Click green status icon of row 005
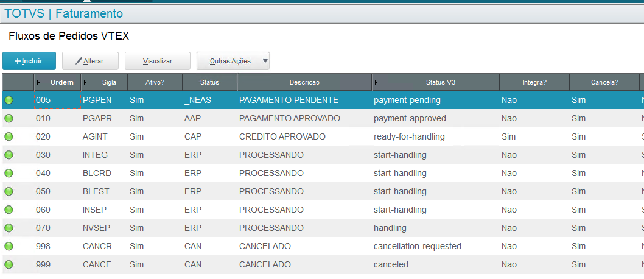Viewport: 644px width, 279px height. click(9, 100)
